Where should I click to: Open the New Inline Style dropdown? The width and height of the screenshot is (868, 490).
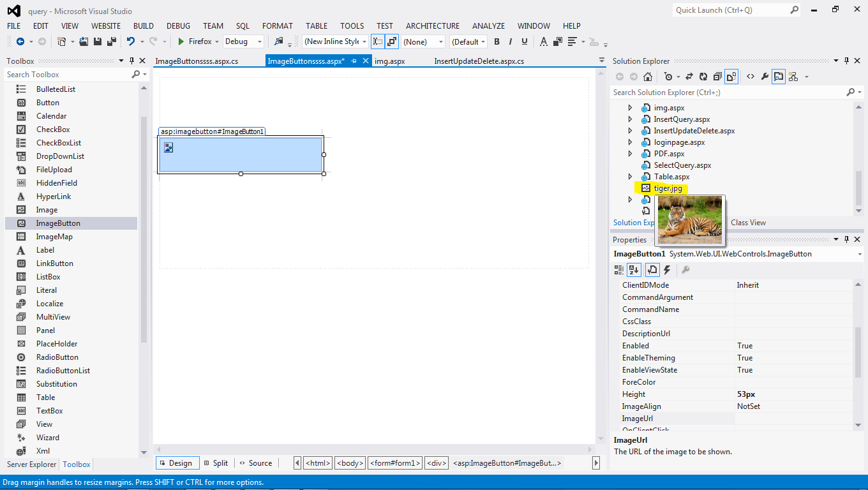click(335, 41)
